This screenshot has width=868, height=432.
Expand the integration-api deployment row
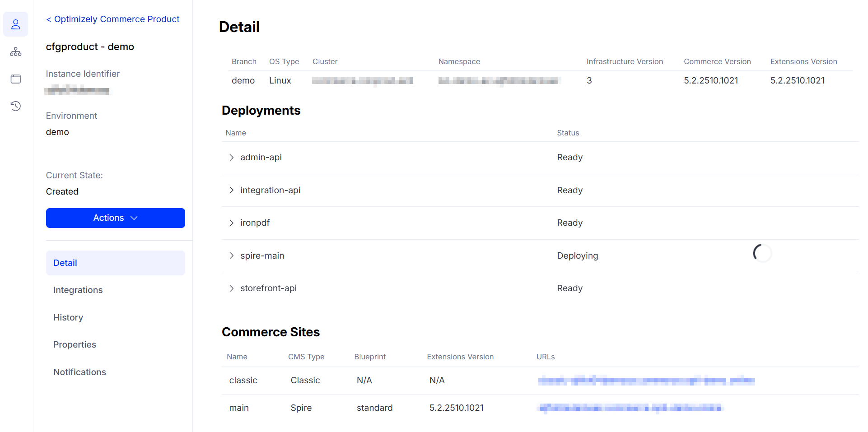[231, 190]
